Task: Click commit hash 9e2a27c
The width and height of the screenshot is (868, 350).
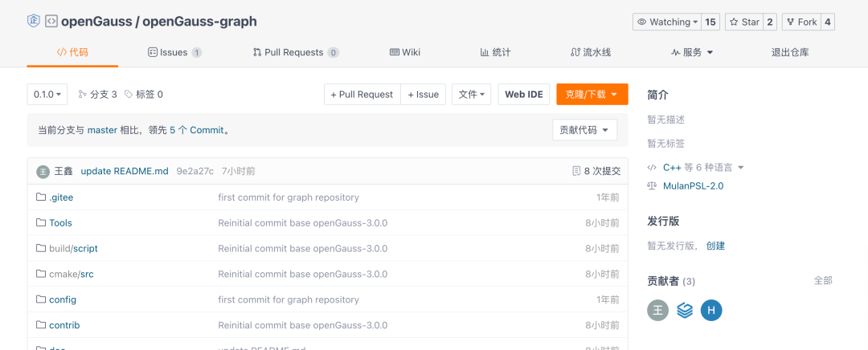Action: pos(194,172)
